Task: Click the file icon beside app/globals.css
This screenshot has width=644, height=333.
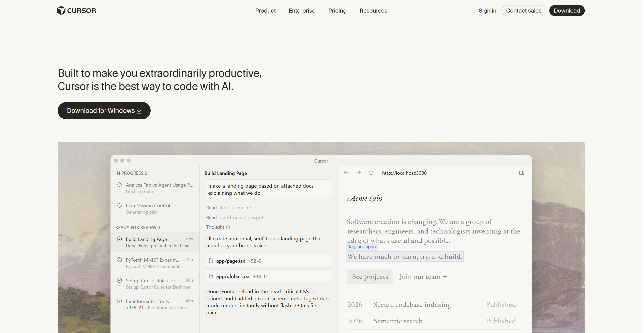Action: point(211,276)
